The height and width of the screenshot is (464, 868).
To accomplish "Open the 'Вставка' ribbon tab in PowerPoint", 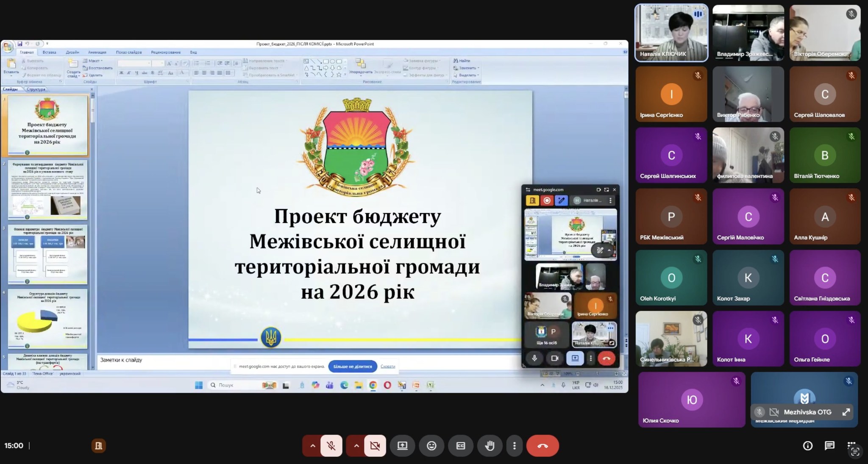I will pos(49,52).
